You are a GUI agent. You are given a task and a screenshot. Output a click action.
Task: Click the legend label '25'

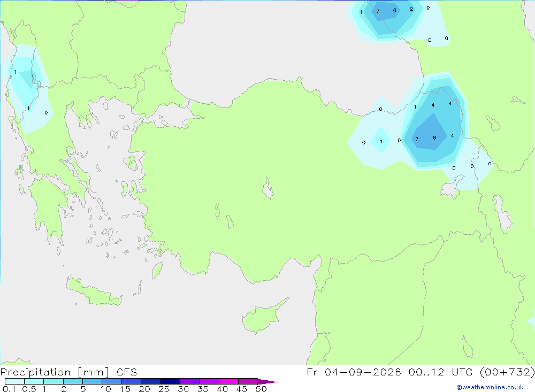164,389
